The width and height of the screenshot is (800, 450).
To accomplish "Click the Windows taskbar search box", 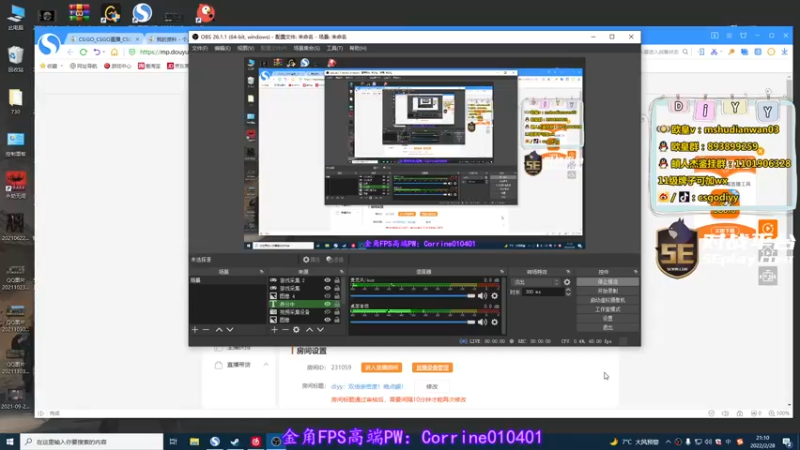I will pyautogui.click(x=92, y=441).
